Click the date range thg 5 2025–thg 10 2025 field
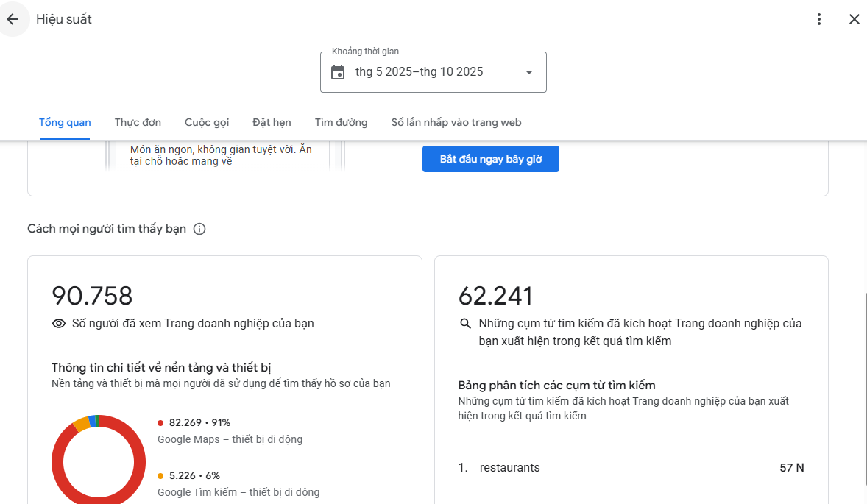Viewport: 867px width, 504px height. coord(420,72)
